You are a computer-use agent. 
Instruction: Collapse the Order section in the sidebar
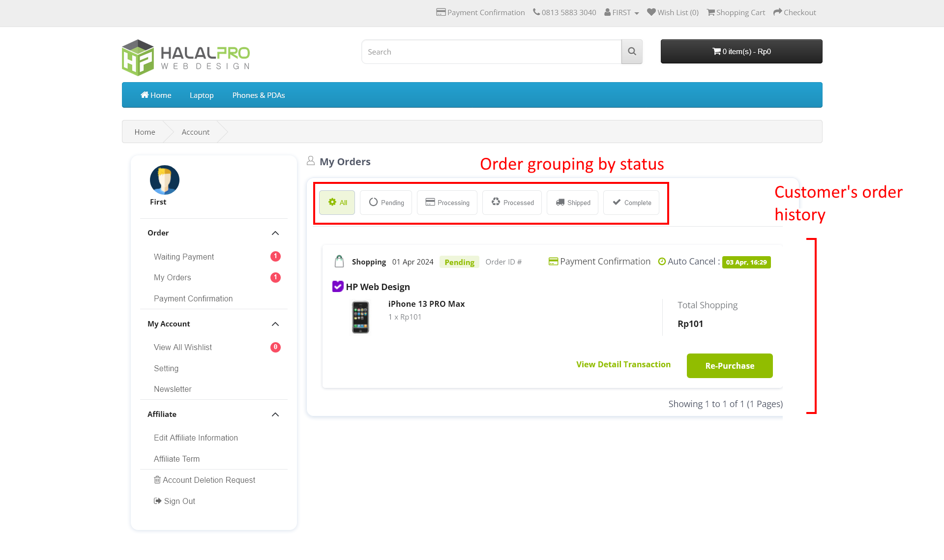tap(275, 233)
